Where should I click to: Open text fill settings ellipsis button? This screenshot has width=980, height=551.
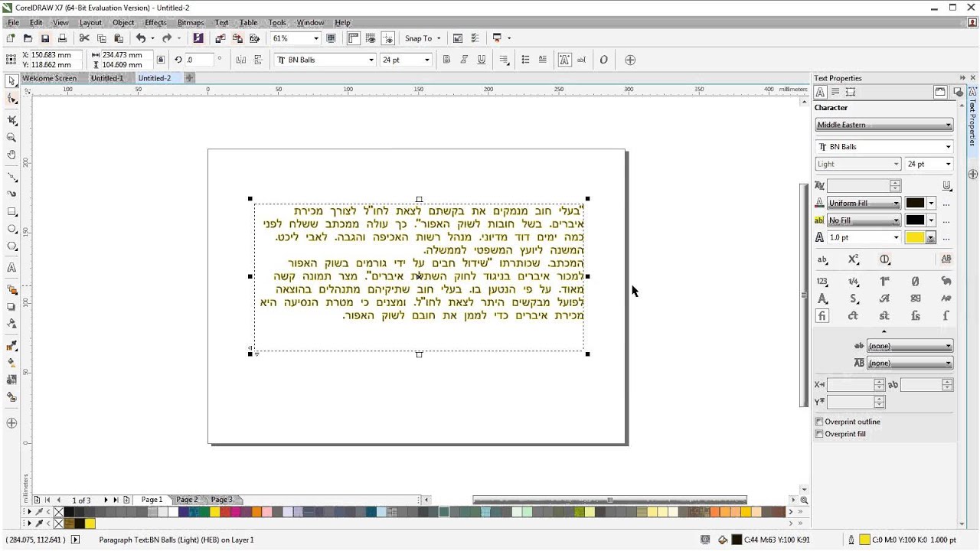(x=946, y=204)
